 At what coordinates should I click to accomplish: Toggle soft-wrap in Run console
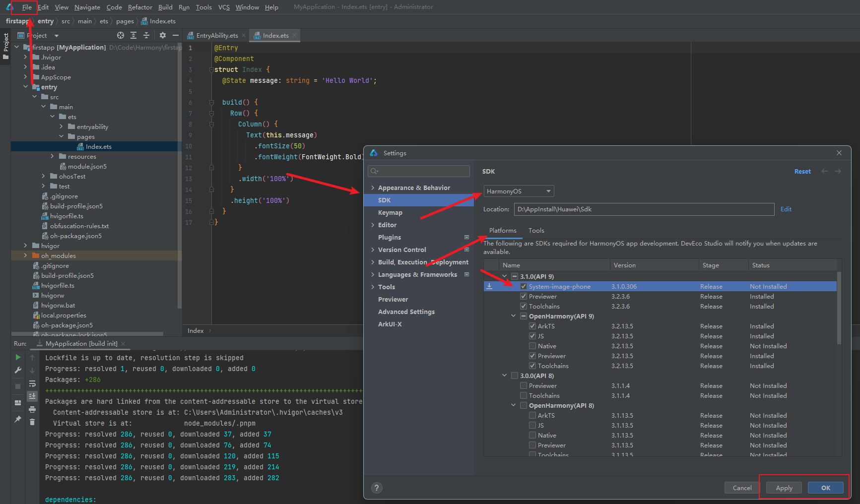[32, 383]
